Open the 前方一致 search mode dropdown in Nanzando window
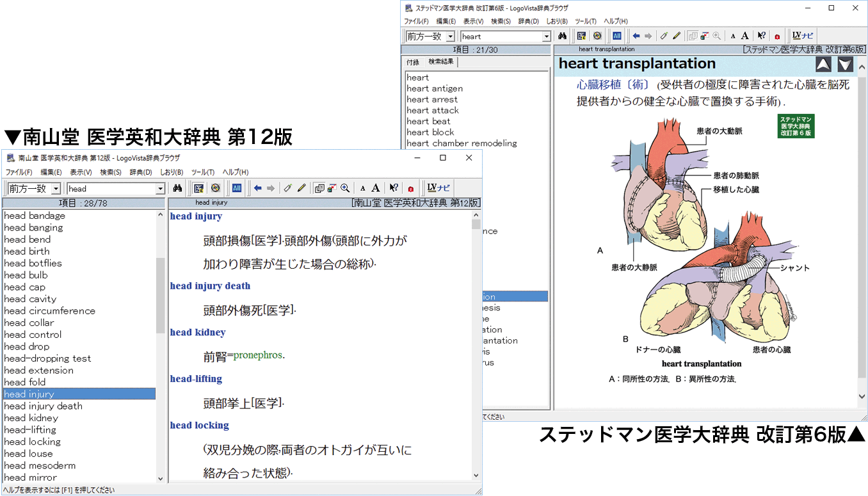The image size is (868, 496). [x=56, y=189]
